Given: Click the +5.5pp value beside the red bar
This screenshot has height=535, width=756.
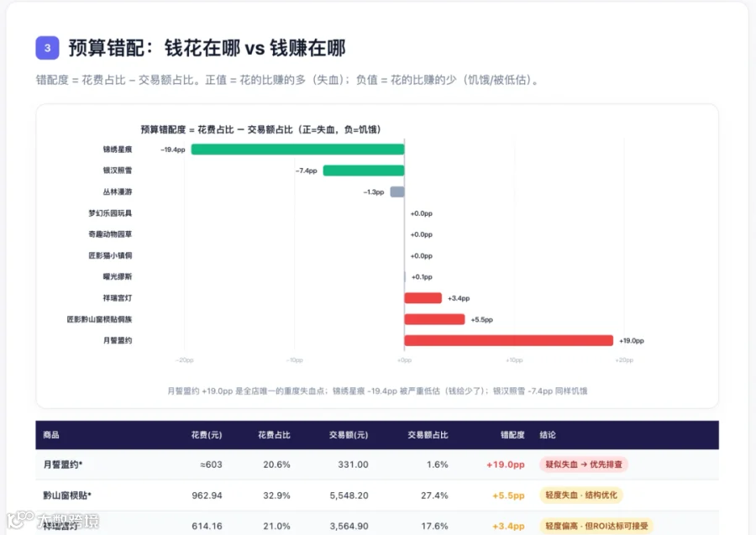Looking at the screenshot, I should point(481,319).
